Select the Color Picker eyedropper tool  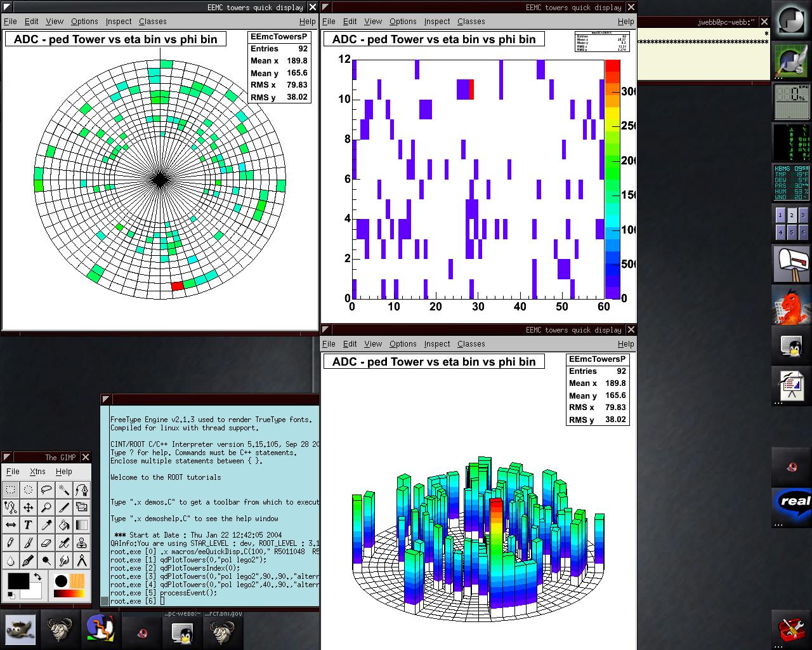point(46,526)
